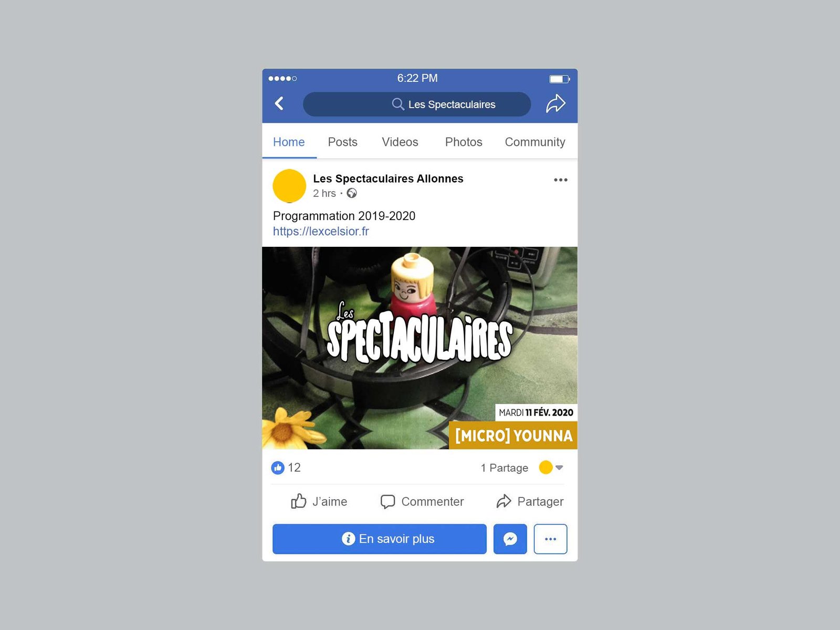
Task: Click the Commenter button
Action: (x=422, y=501)
